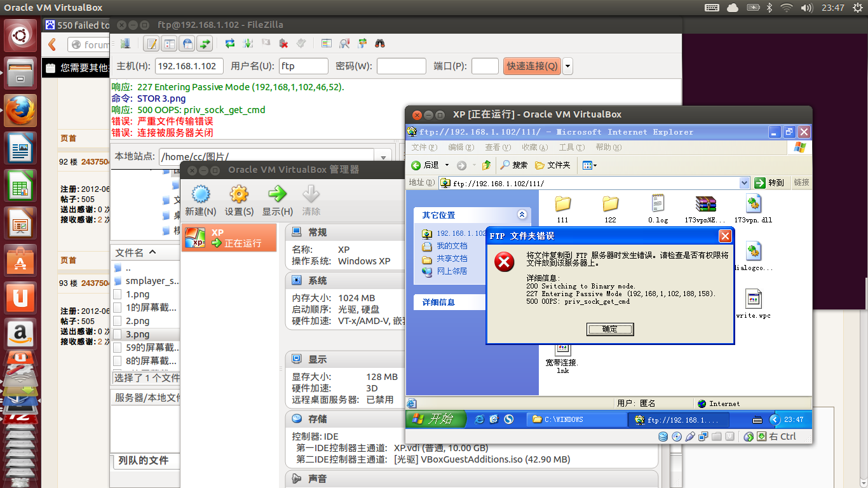Screen dimensions: 868x488
Task: Click FileZilla process queue toggle icon
Action: pos(248,43)
